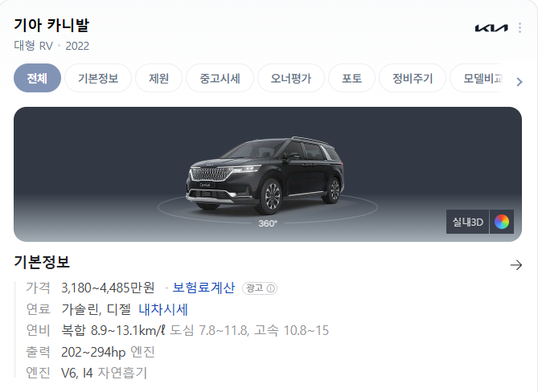Click the black Carnival car image
Screen dimensions: 538x392
point(265,175)
